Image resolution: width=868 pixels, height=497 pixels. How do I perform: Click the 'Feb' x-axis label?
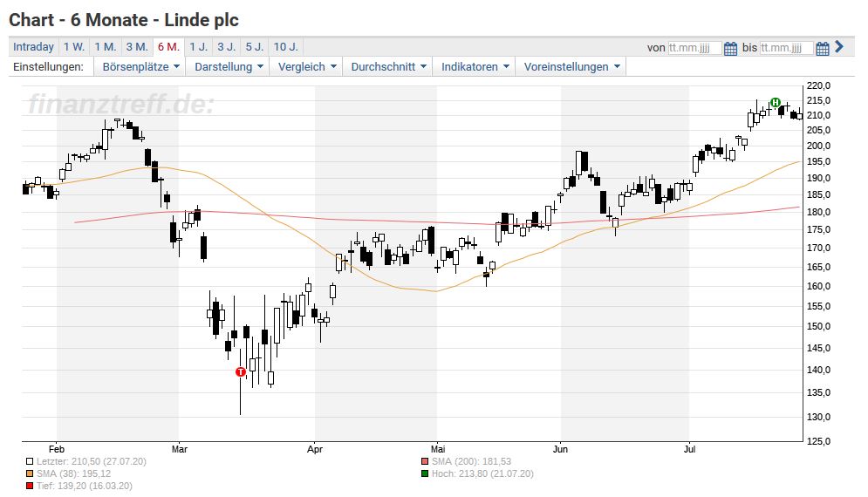[x=57, y=449]
